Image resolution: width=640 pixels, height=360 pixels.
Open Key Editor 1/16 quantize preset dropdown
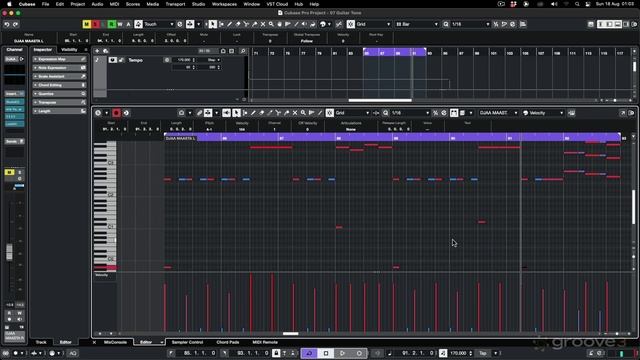tap(410, 113)
